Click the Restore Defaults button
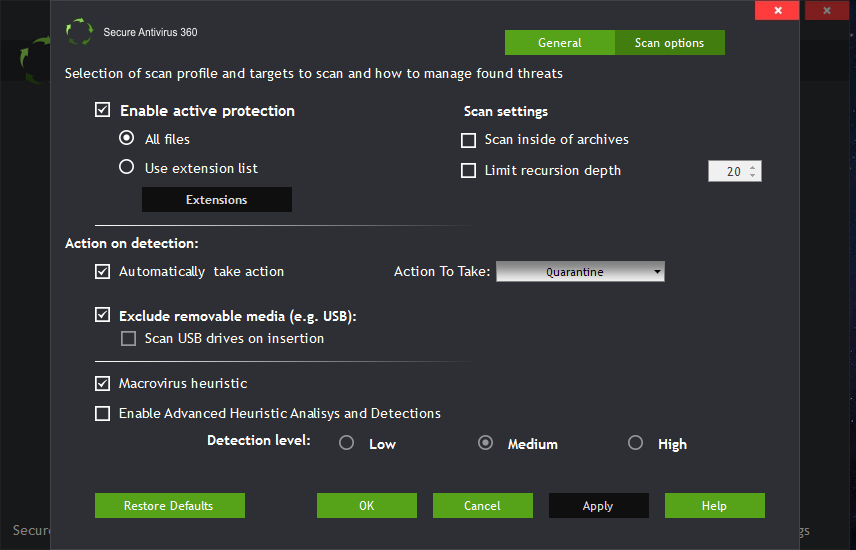856x550 pixels. pyautogui.click(x=169, y=506)
